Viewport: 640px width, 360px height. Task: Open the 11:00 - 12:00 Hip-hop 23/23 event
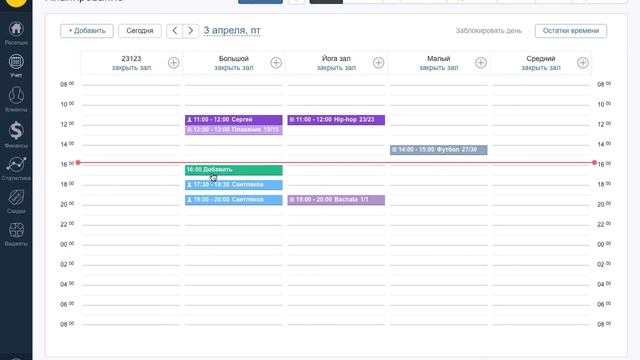coord(336,120)
